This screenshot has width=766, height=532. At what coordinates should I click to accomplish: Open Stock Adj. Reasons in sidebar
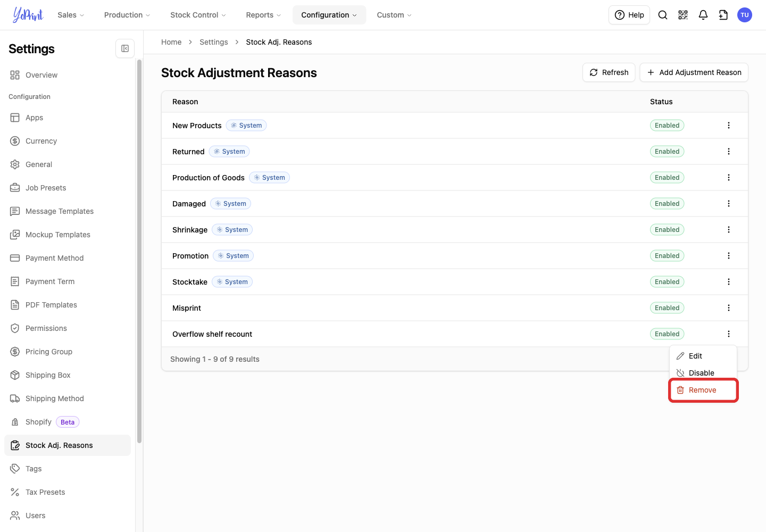pos(68,445)
